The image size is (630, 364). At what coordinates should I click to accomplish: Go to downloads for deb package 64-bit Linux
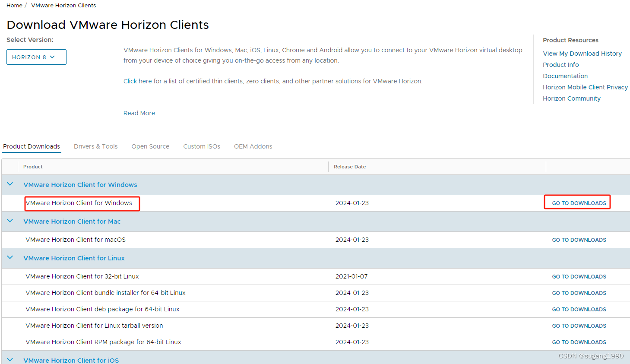coord(579,309)
